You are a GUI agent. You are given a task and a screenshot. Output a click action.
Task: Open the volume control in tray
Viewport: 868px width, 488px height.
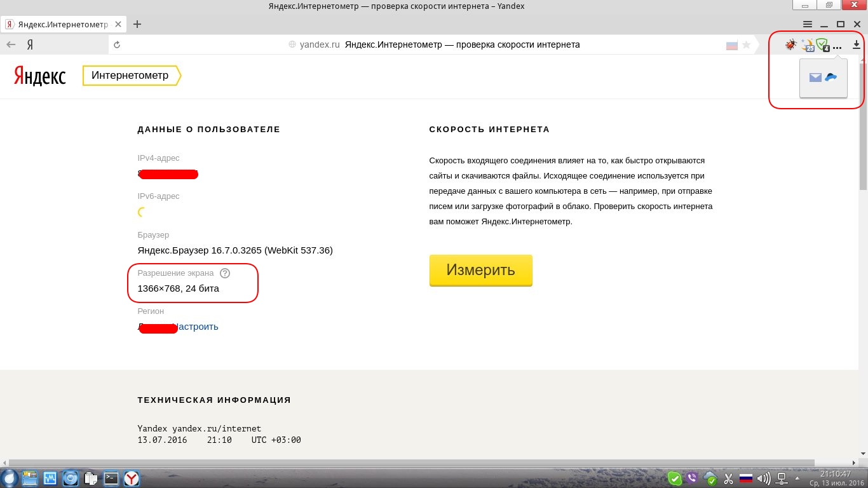764,478
